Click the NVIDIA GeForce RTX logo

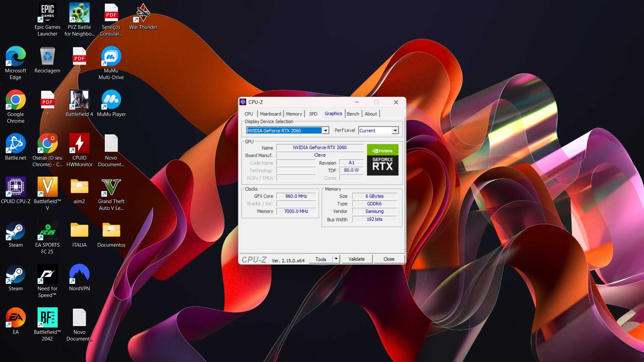pyautogui.click(x=382, y=160)
